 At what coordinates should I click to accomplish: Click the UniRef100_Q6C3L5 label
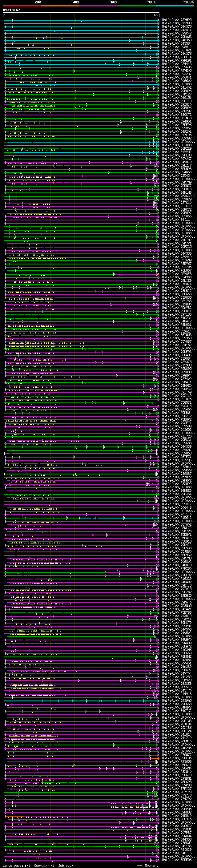(176, 819)
